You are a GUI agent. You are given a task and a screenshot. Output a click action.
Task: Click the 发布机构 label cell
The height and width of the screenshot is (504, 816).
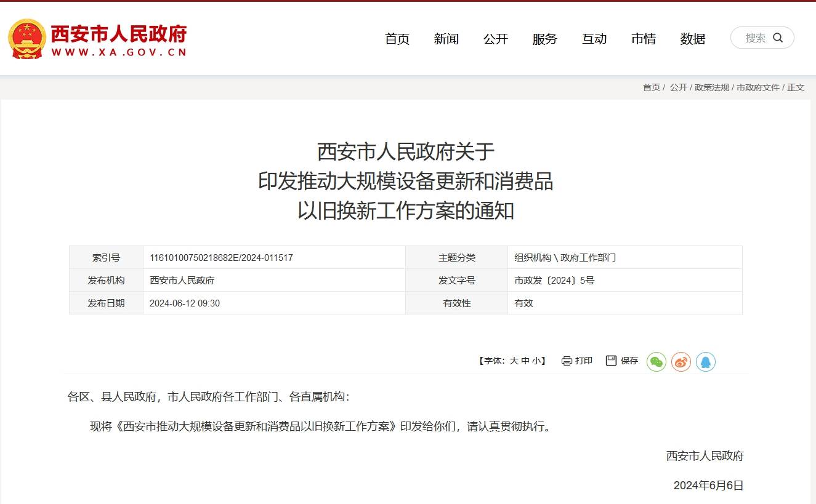(x=106, y=281)
